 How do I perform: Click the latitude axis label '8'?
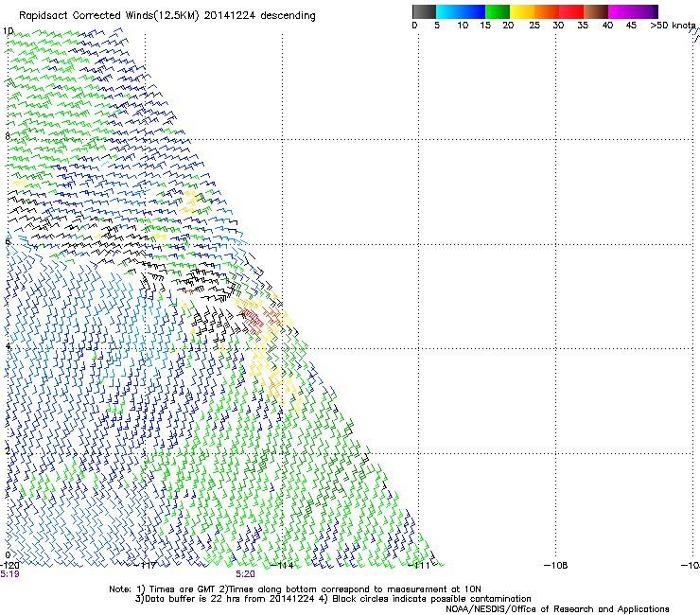[x=8, y=136]
